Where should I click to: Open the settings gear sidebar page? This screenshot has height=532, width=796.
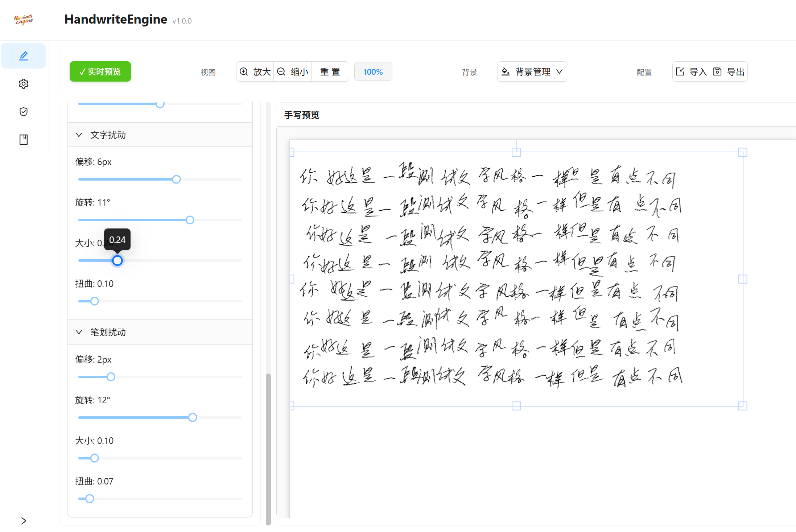(24, 84)
